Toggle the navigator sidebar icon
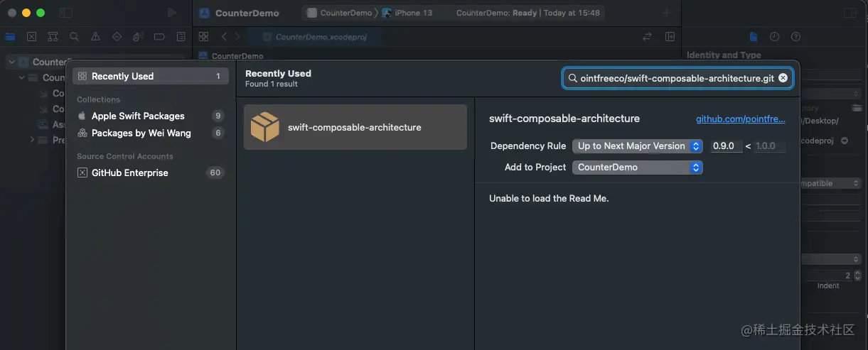 (66, 13)
